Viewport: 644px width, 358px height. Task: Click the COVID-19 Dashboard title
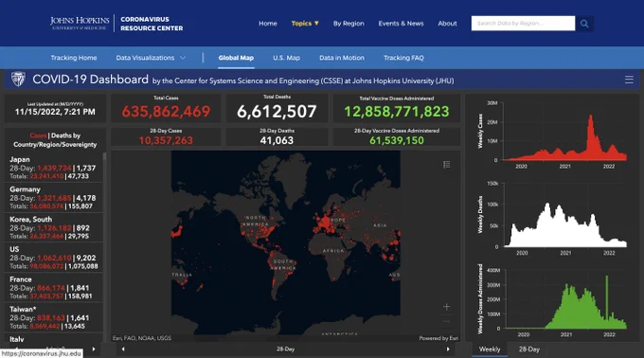tap(90, 80)
